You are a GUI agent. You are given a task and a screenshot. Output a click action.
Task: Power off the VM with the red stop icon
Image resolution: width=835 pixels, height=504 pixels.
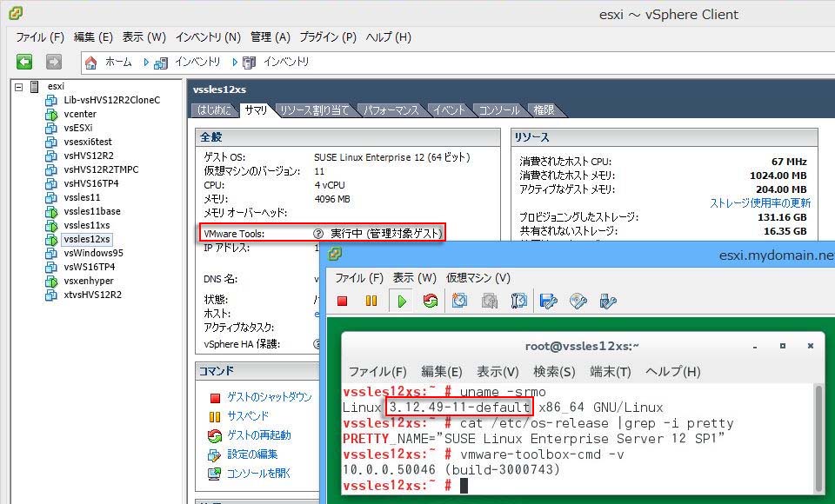click(343, 302)
